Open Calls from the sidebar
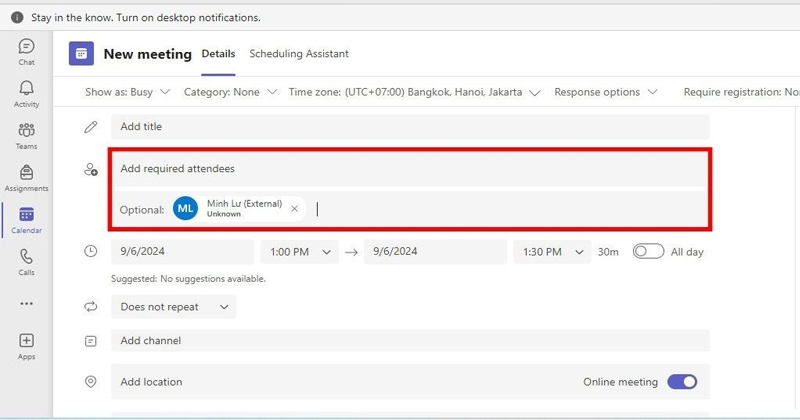Screen dimensions: 800x420 point(27,262)
